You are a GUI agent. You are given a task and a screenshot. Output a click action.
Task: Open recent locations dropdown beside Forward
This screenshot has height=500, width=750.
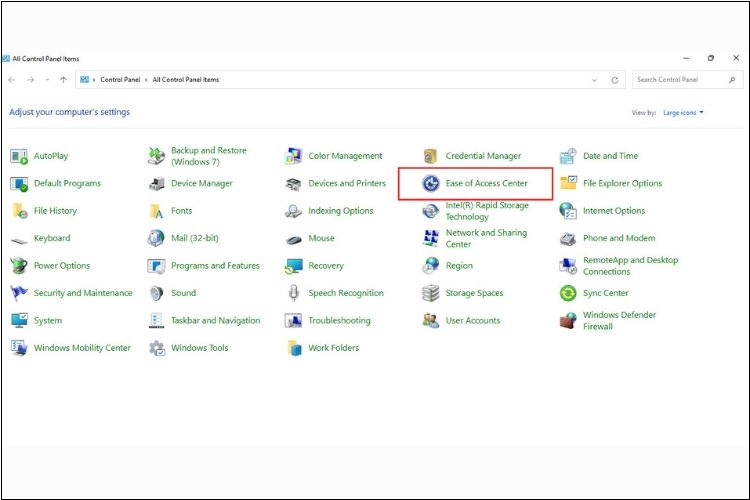(x=47, y=80)
